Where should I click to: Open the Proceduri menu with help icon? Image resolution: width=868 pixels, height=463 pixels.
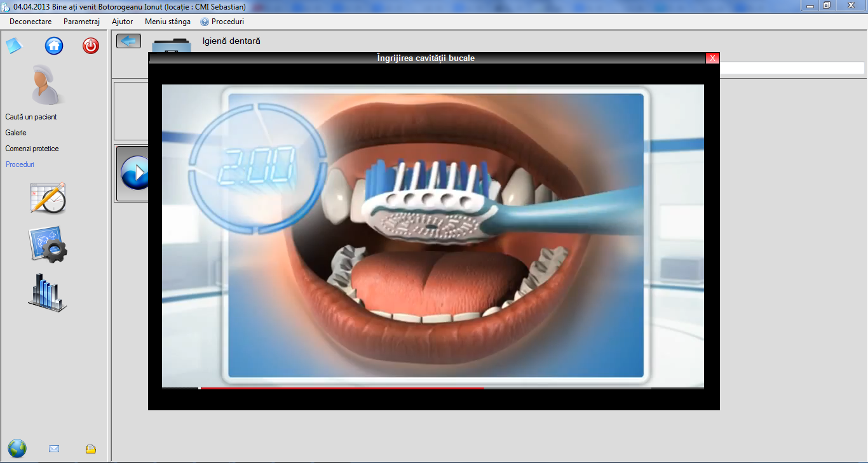coord(222,22)
